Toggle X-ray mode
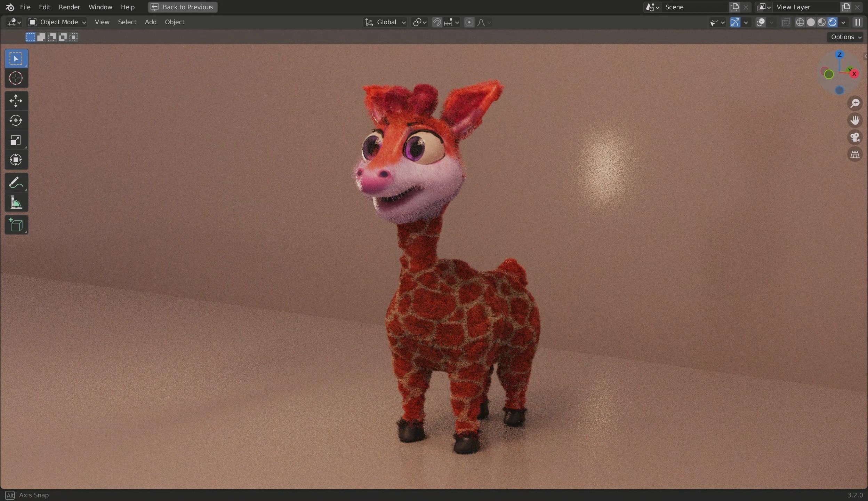The width and height of the screenshot is (868, 501). (x=786, y=22)
